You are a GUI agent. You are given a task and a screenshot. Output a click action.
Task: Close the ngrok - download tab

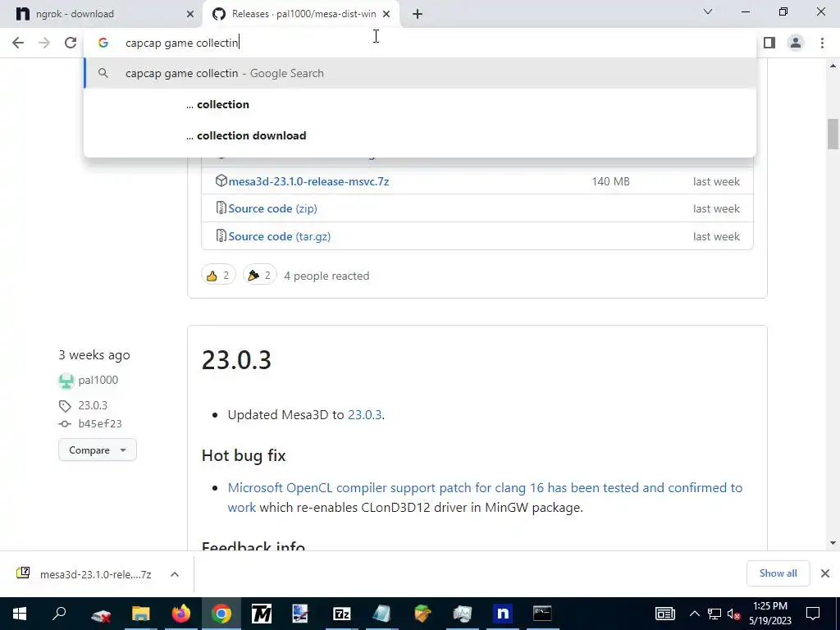190,14
